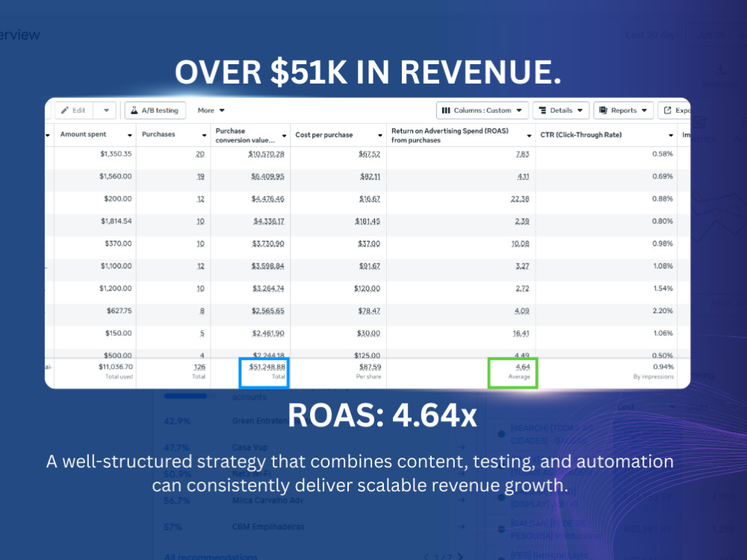This screenshot has width=747, height=560.
Task: Open Cost per purchase column arrow
Action: pos(380,135)
